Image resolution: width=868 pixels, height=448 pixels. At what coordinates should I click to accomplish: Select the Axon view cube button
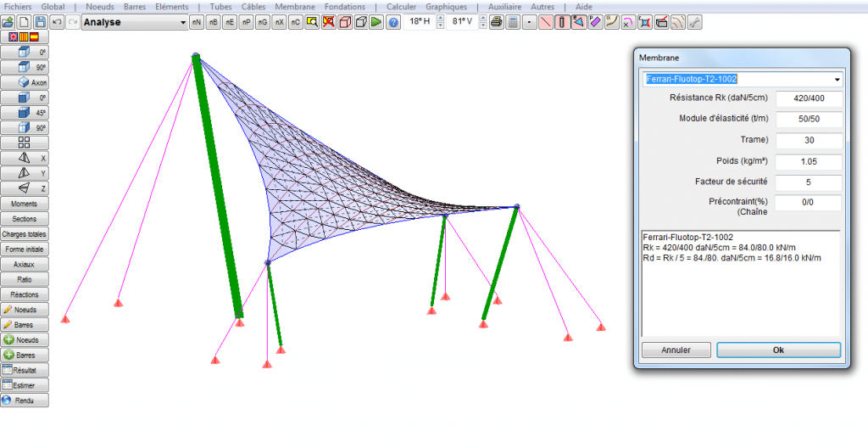pyautogui.click(x=25, y=82)
